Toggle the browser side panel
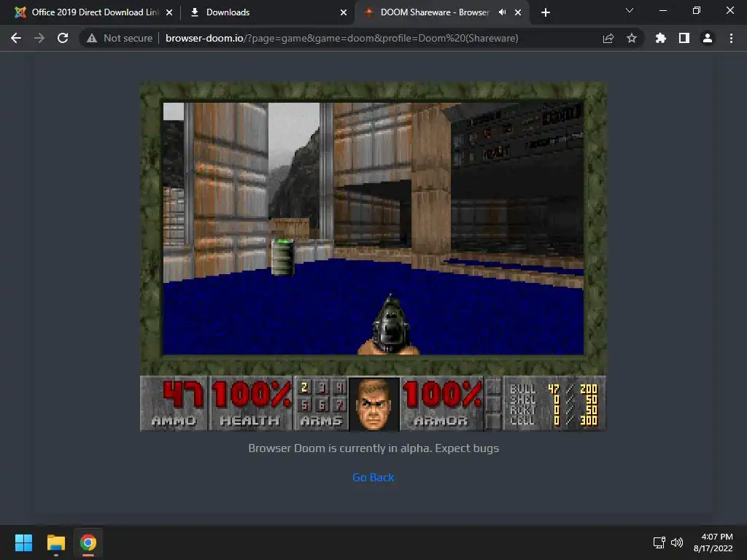 point(684,38)
